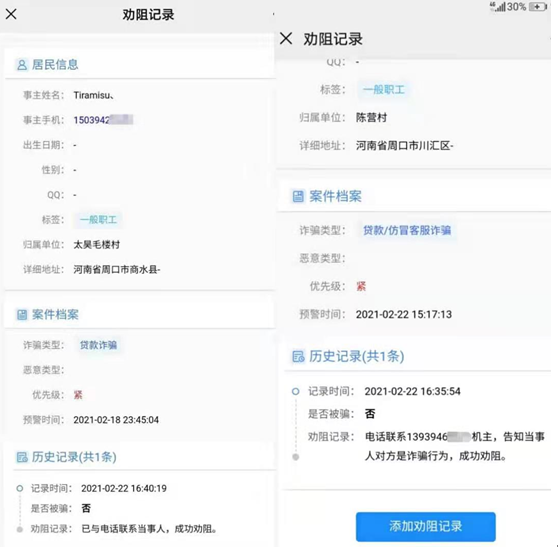This screenshot has width=560, height=547.
Task: Click the left 案件档案 file icon
Action: click(x=22, y=315)
